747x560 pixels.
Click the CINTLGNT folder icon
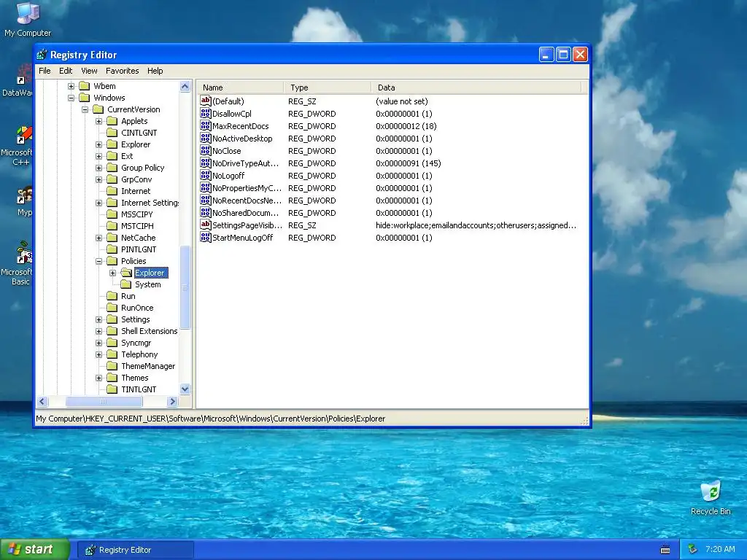pyautogui.click(x=112, y=133)
